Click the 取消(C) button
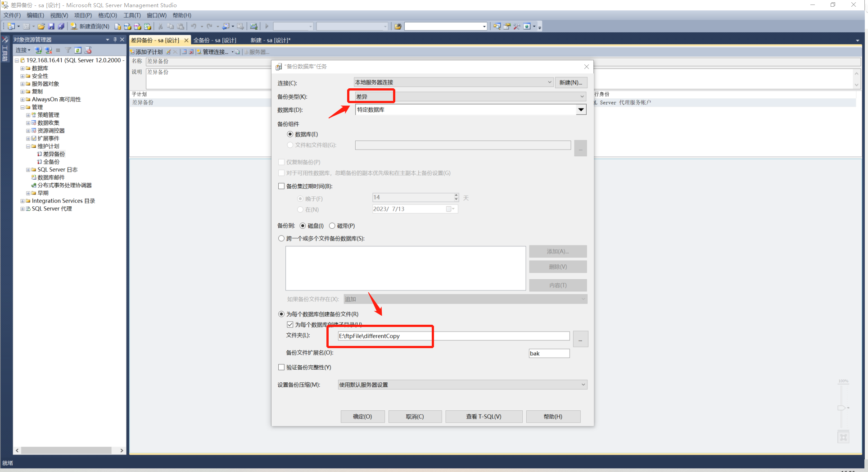The image size is (868, 472). (415, 417)
